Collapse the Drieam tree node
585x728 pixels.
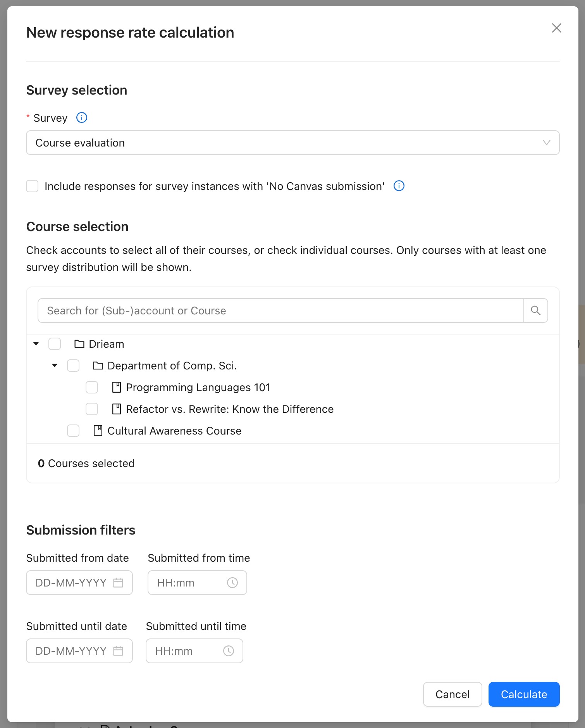(x=36, y=344)
